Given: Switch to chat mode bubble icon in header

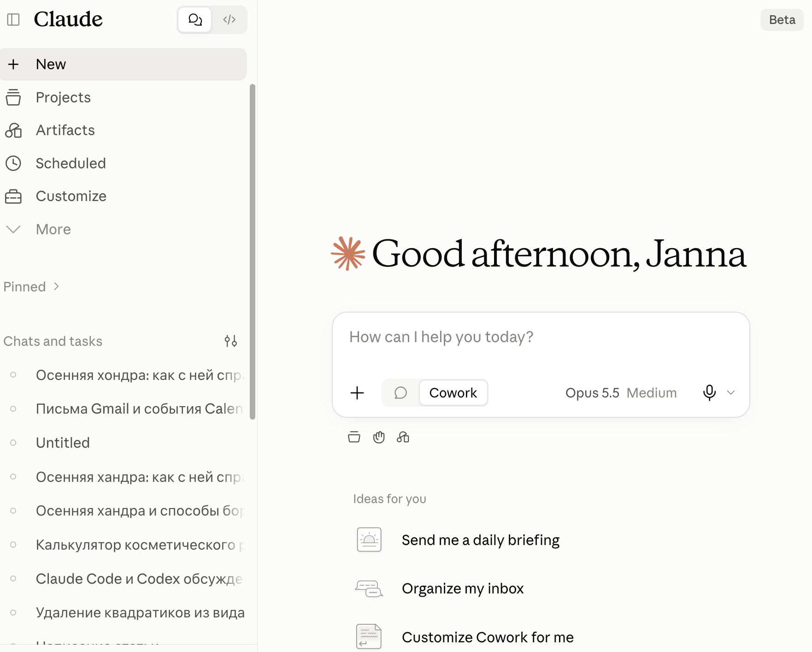Looking at the screenshot, I should pyautogui.click(x=195, y=19).
